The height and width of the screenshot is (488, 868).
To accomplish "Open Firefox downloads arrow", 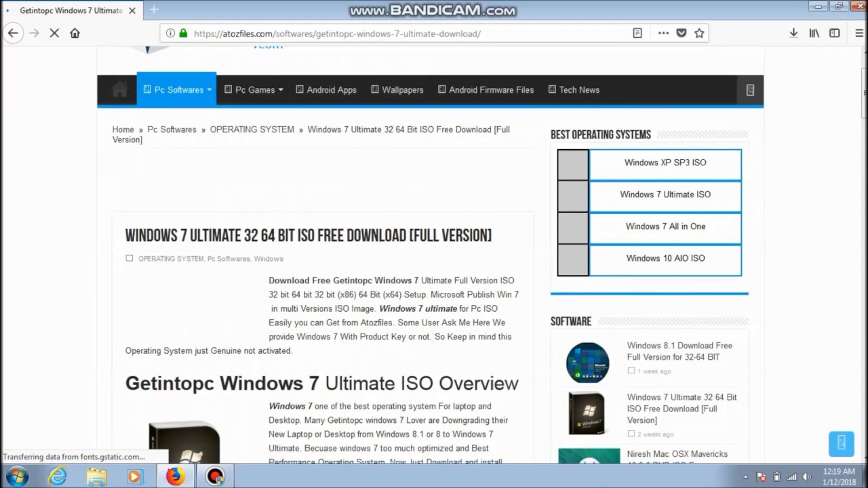I will click(x=793, y=33).
